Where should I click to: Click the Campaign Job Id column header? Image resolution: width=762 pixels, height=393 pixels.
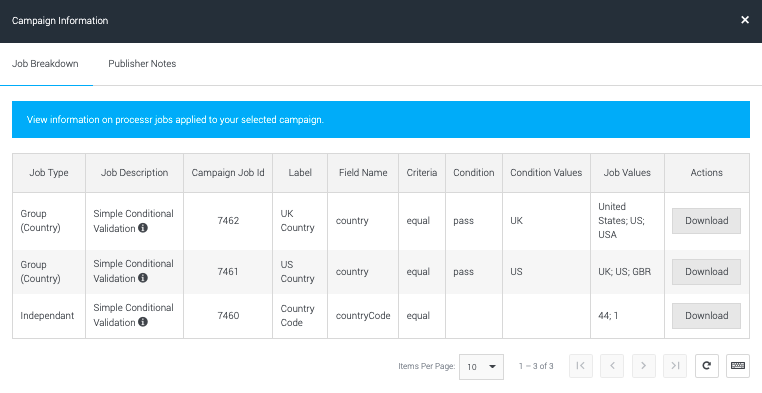228,173
